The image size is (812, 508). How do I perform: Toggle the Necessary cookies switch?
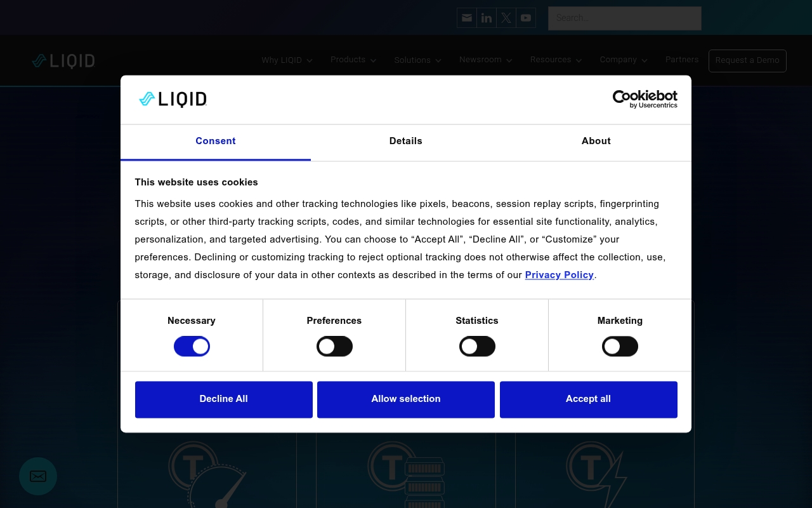click(192, 346)
